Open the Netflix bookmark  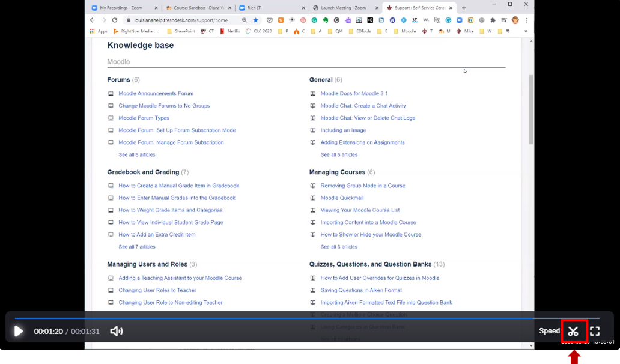[x=229, y=31]
